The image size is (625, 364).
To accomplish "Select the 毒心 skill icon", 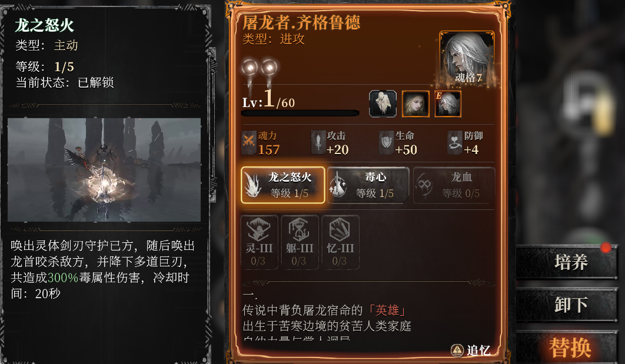I will click(368, 185).
